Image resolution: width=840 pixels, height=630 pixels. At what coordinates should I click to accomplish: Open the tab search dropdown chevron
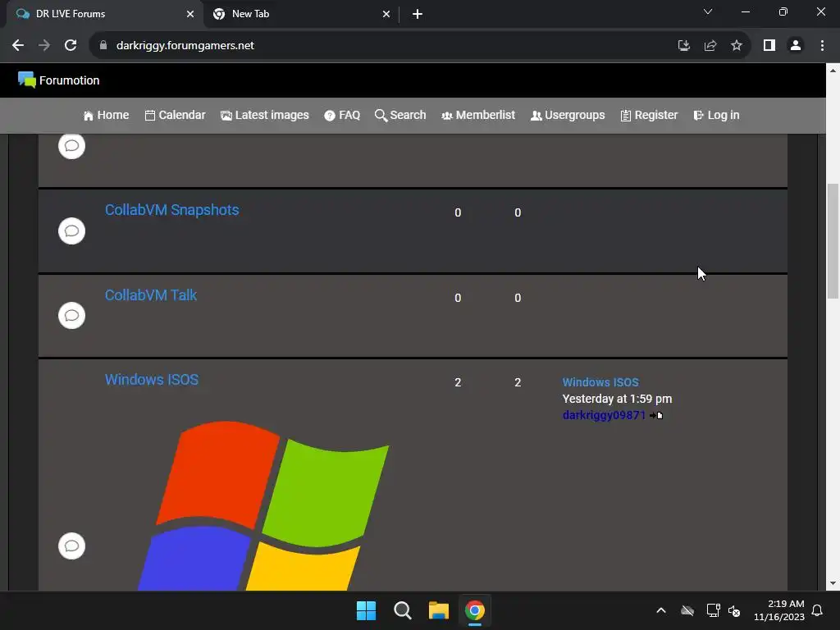pos(708,11)
